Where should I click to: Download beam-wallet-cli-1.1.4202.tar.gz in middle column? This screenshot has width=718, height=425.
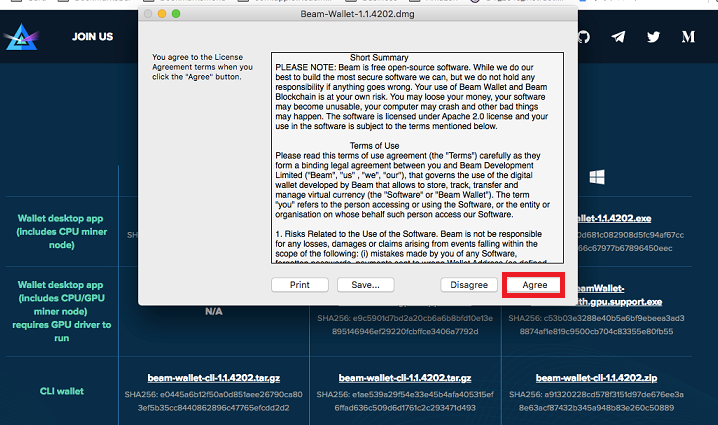click(x=405, y=378)
